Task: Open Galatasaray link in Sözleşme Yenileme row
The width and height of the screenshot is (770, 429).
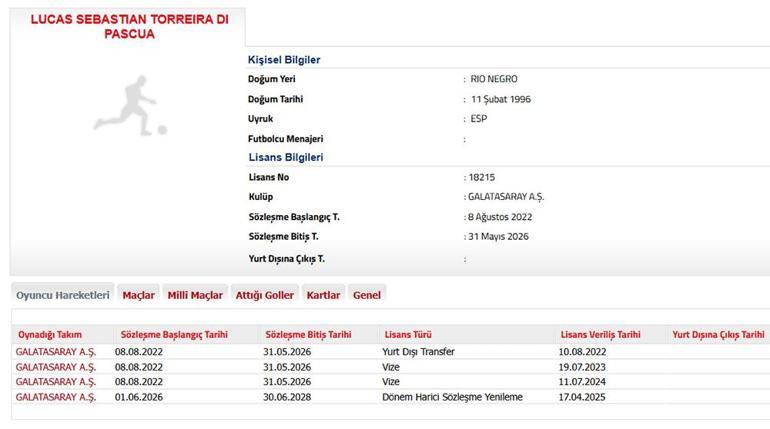Action: (56, 397)
